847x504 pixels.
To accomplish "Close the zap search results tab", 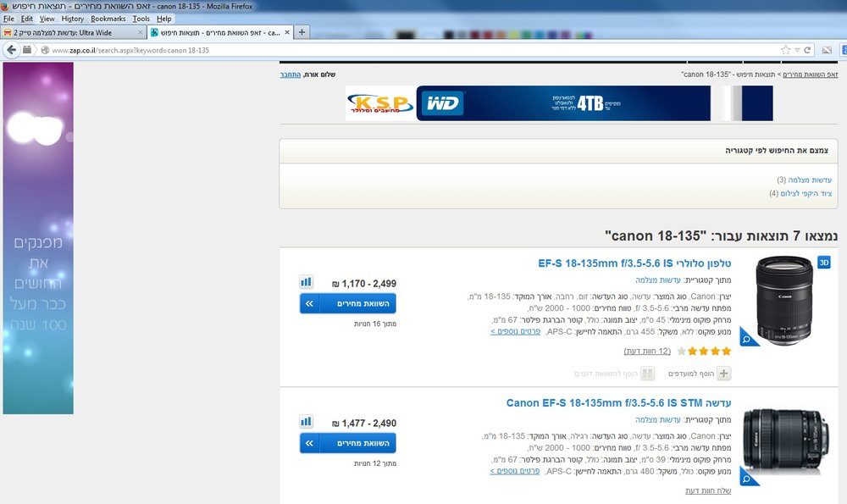I will [287, 32].
